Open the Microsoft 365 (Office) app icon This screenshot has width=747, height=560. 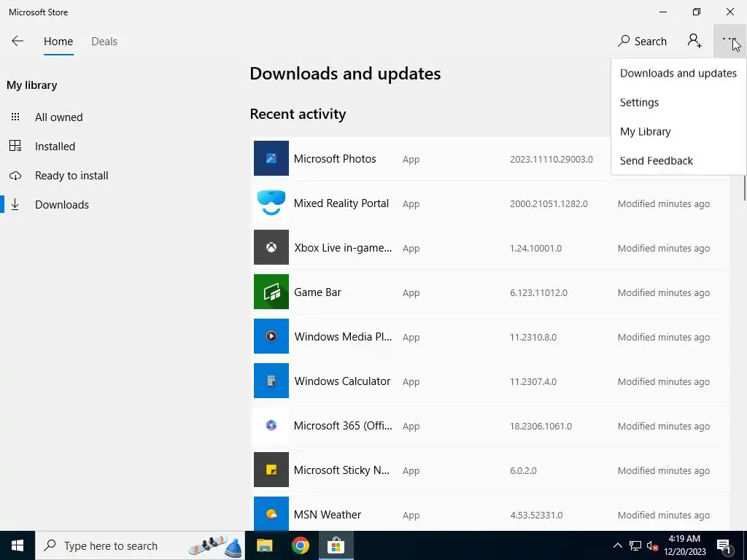tap(271, 425)
